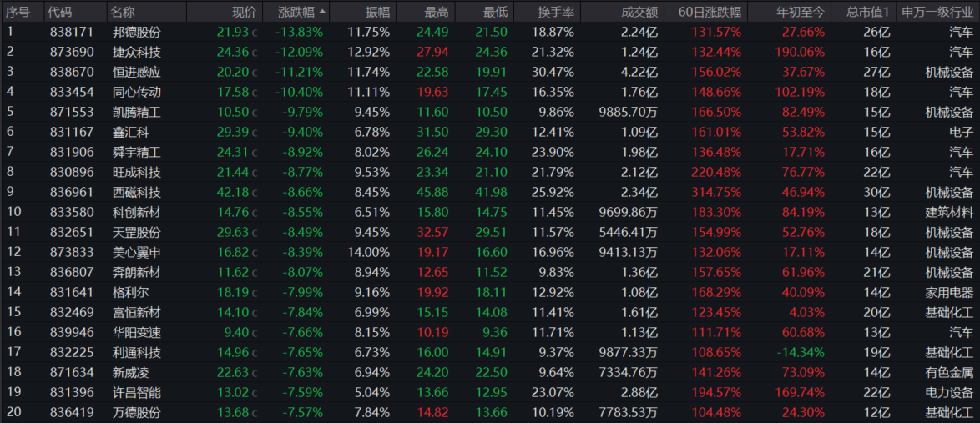Sort by the 最高 column header
980x423 pixels.
coord(436,12)
